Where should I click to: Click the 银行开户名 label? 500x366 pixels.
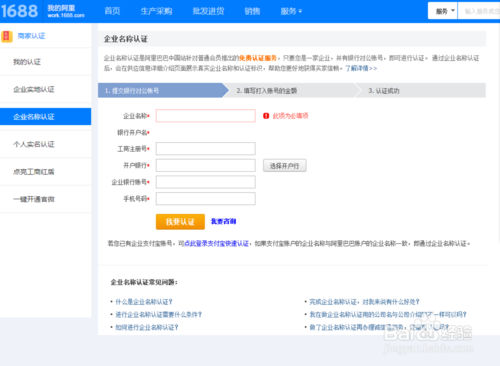(x=133, y=133)
